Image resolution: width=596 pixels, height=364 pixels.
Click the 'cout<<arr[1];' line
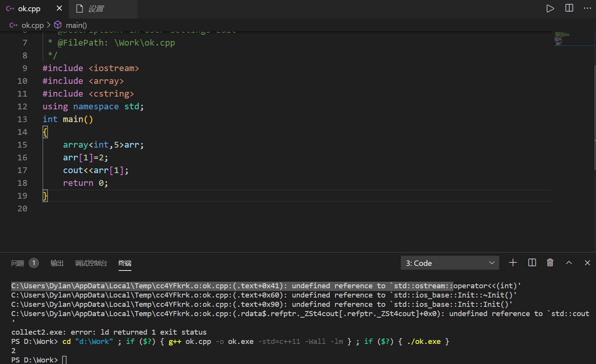pyautogui.click(x=95, y=170)
